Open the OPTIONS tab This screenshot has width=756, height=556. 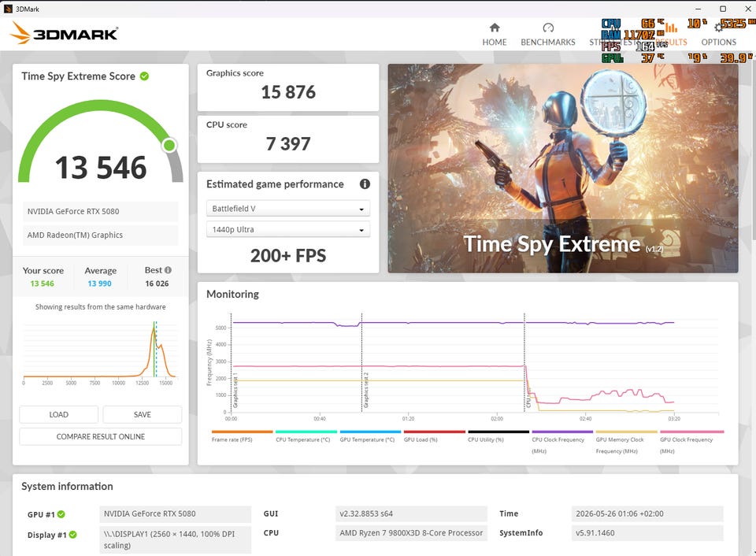point(718,35)
